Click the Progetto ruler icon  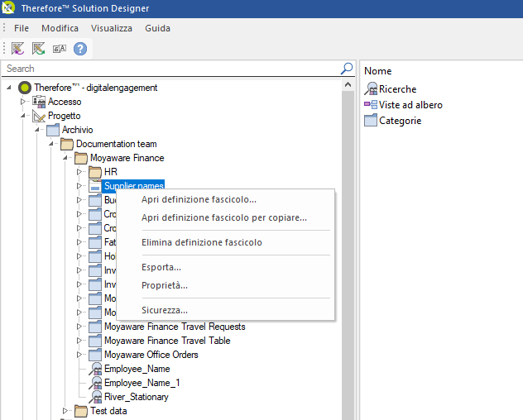pos(39,116)
